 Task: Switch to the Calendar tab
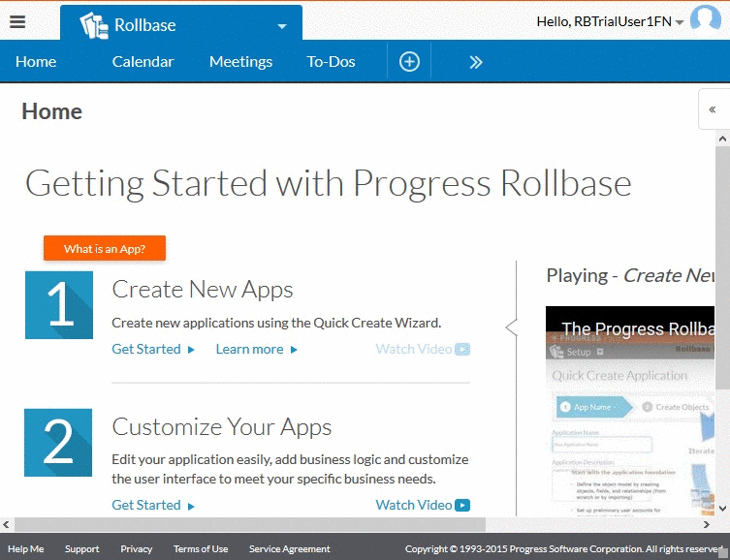(x=143, y=62)
